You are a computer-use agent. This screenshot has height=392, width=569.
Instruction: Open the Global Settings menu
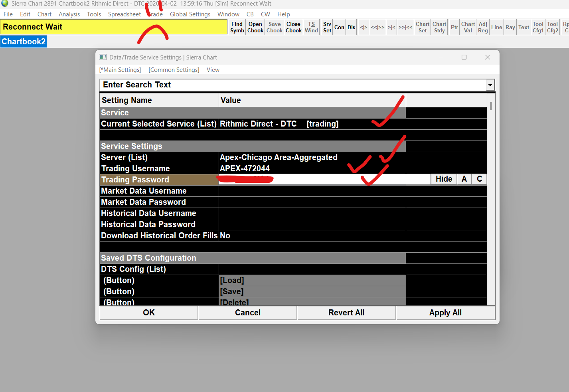tap(190, 14)
